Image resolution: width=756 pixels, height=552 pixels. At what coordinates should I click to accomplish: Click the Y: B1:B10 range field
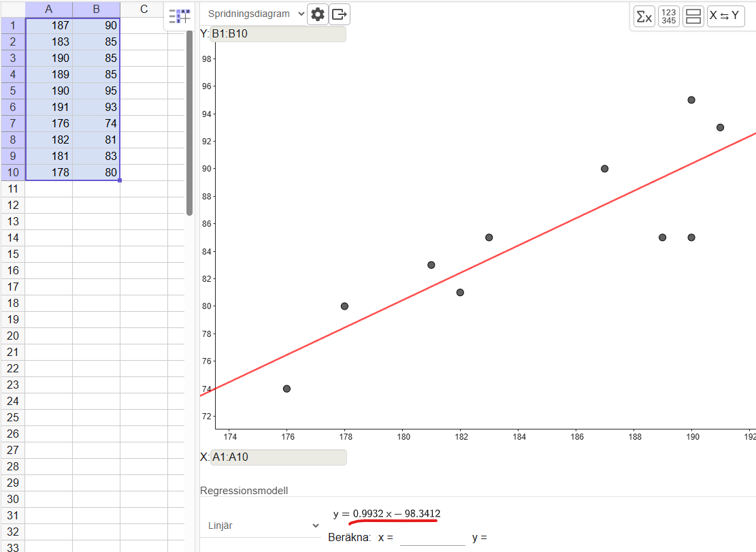278,34
